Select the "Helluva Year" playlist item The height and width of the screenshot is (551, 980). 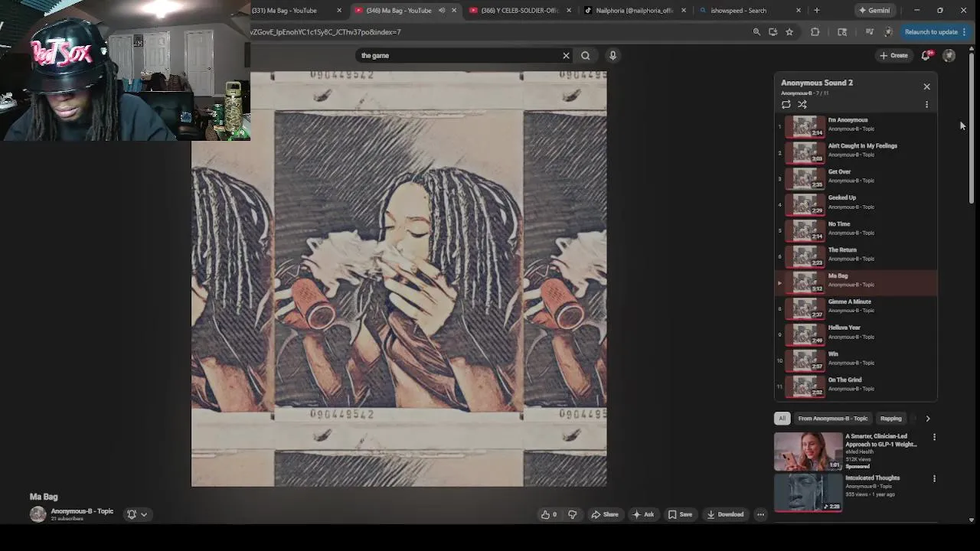[856, 333]
